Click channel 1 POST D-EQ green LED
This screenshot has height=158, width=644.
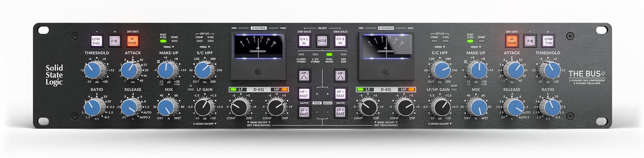click(x=163, y=41)
